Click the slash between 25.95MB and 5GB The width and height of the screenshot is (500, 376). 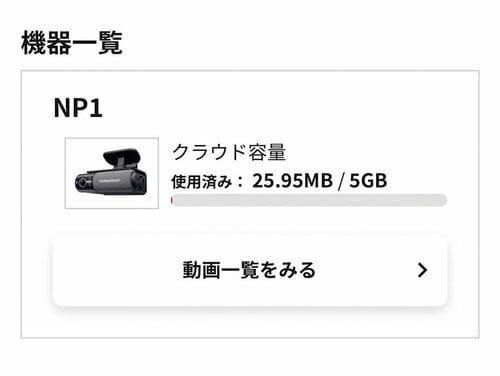(341, 181)
